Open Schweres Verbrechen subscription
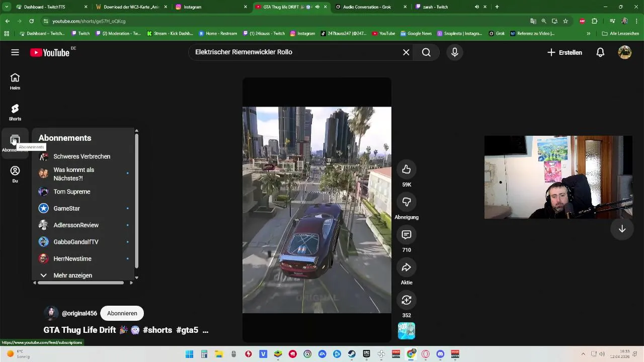The width and height of the screenshot is (644, 362). 83,156
